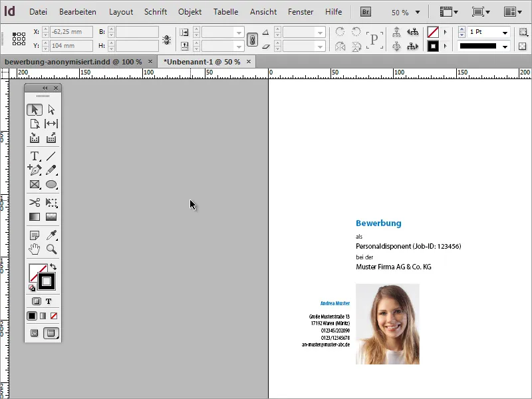Activate the Eyedropper tool
This screenshot has height=399, width=532.
point(51,235)
